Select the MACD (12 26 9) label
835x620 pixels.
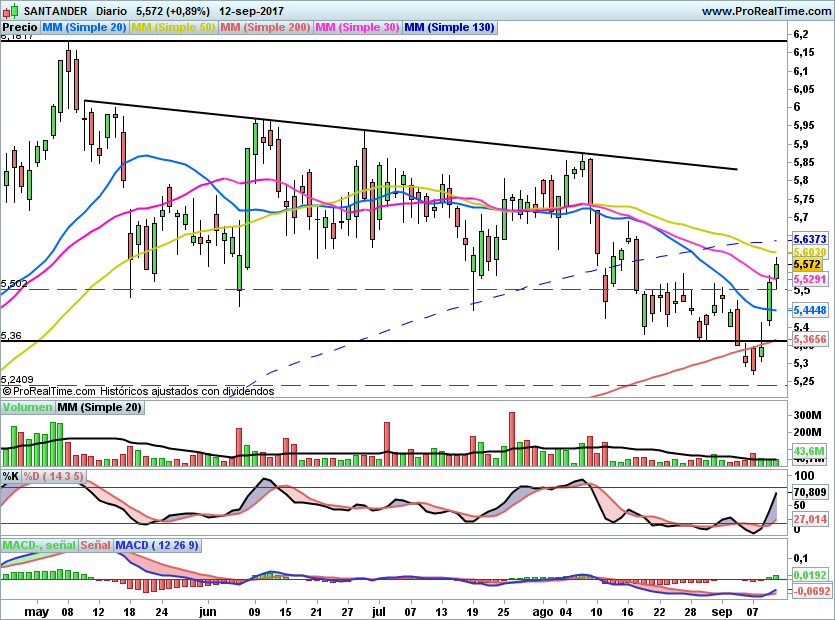pyautogui.click(x=158, y=545)
